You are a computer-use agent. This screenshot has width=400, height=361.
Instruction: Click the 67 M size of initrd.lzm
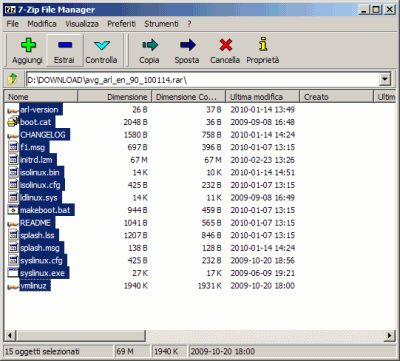(x=139, y=160)
